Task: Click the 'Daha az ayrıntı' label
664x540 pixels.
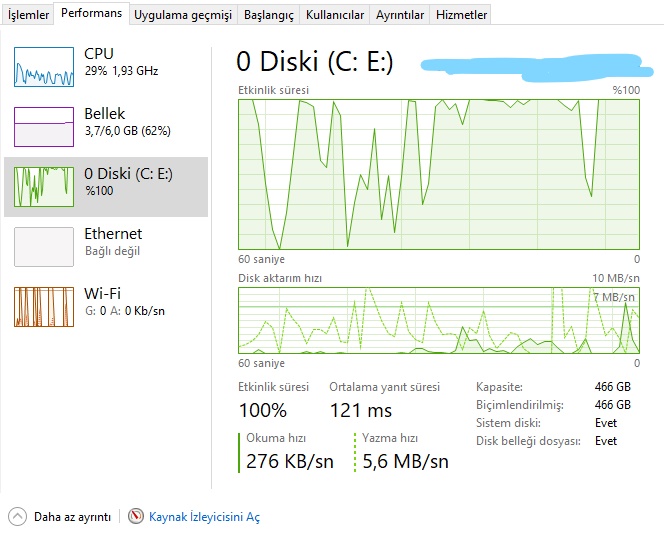Action: click(x=72, y=517)
